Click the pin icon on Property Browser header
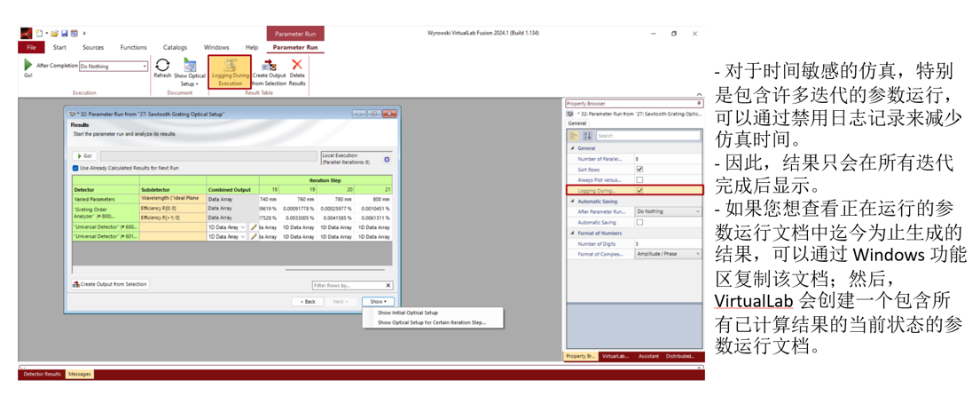Viewport: 980px width, 396px height. tap(699, 103)
